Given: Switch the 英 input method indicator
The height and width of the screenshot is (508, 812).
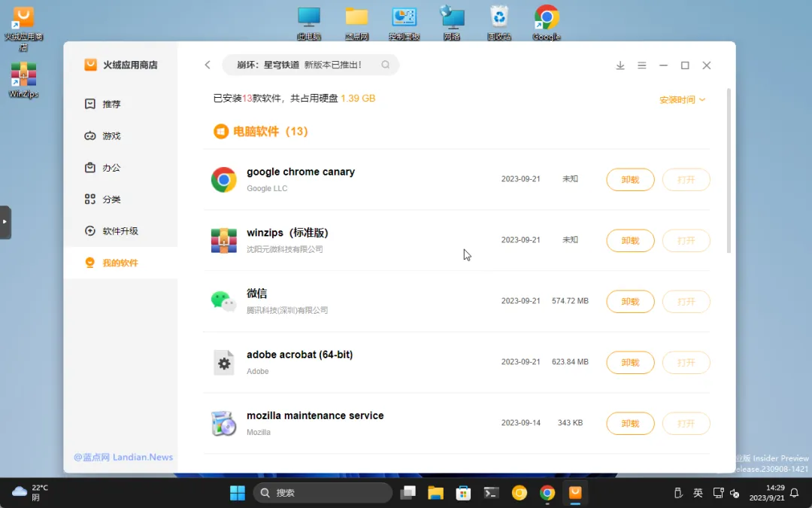Looking at the screenshot, I should point(698,492).
